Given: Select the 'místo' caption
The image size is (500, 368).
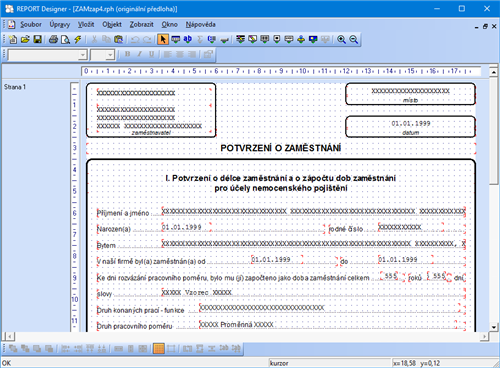Looking at the screenshot, I should coord(410,100).
